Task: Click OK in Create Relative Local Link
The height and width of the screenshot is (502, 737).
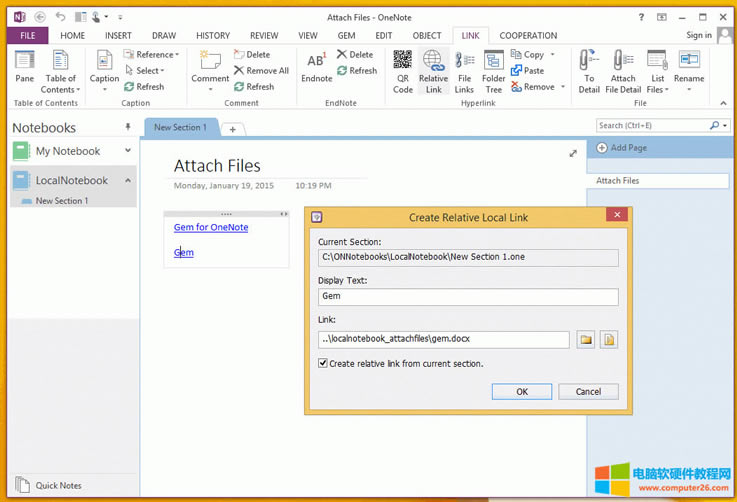Action: tap(521, 392)
